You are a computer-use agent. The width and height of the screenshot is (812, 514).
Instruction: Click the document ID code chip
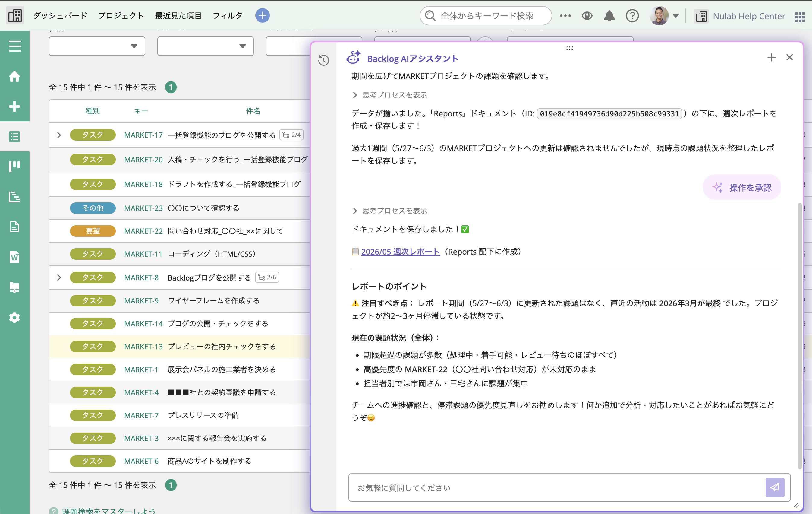point(609,114)
